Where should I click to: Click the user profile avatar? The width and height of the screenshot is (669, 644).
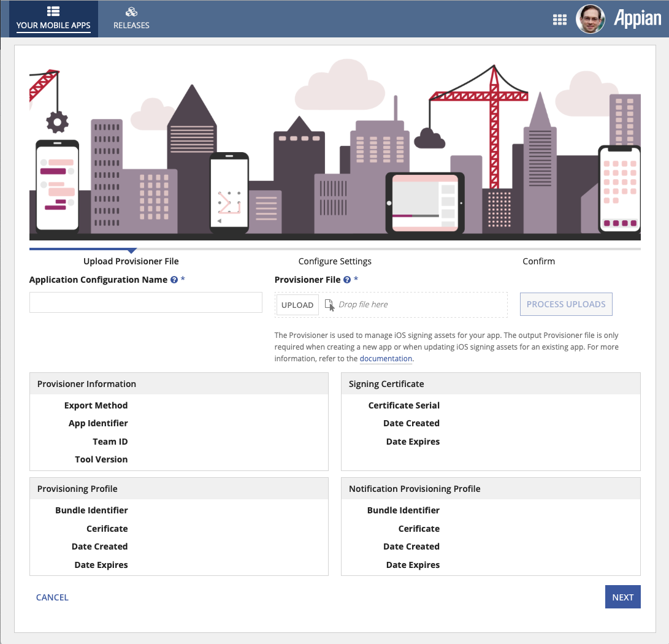click(x=590, y=19)
